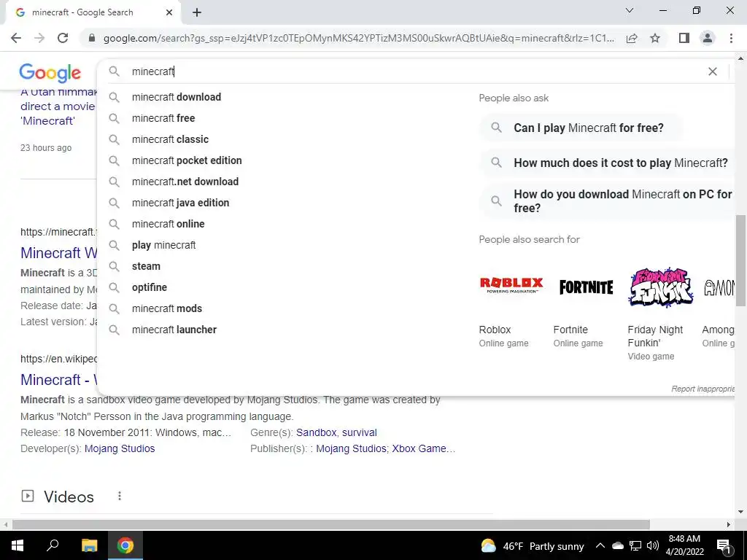The image size is (747, 560).
Task: Click the magnifier icon in the search box
Action: pyautogui.click(x=114, y=71)
